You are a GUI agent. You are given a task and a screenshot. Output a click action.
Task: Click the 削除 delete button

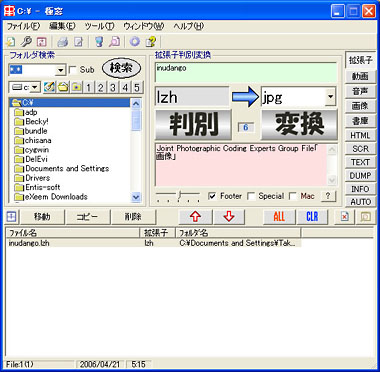click(x=133, y=217)
